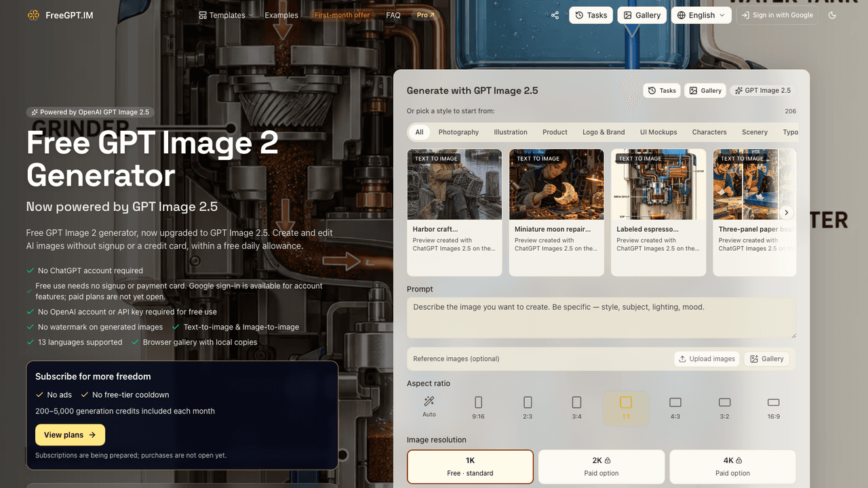868x488 pixels.
Task: Click the "Powered by OpenAI GPT Image 2.5" badge
Action: (x=89, y=113)
